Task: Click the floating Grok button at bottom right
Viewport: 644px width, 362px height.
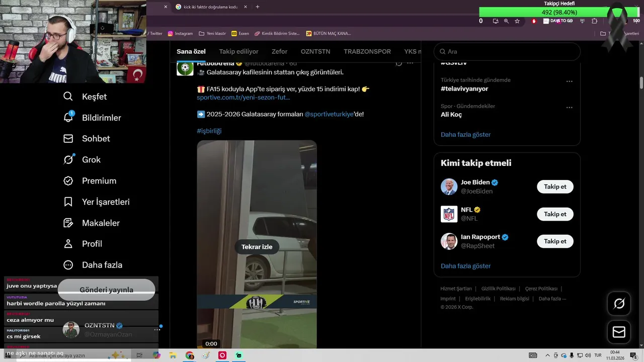Action: click(619, 304)
